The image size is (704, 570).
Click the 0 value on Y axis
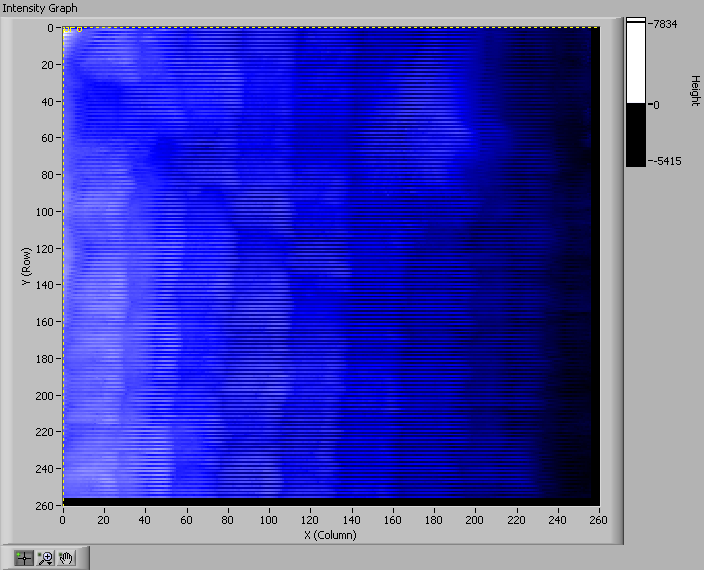50,28
